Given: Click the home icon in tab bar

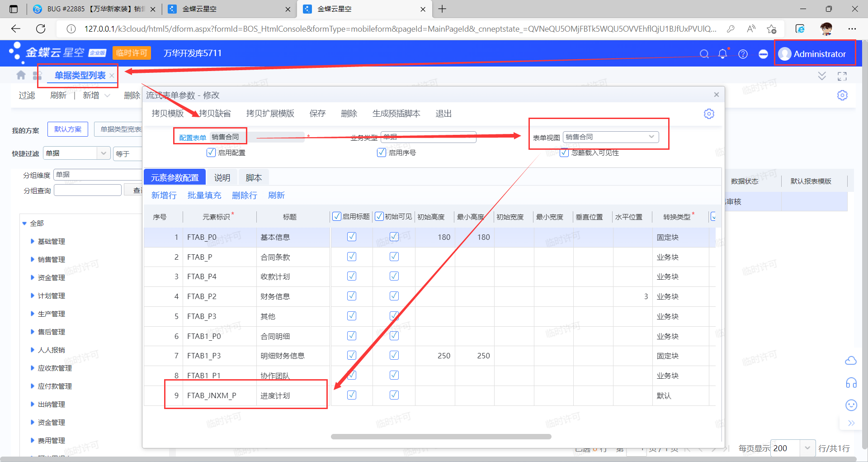Looking at the screenshot, I should (21, 75).
